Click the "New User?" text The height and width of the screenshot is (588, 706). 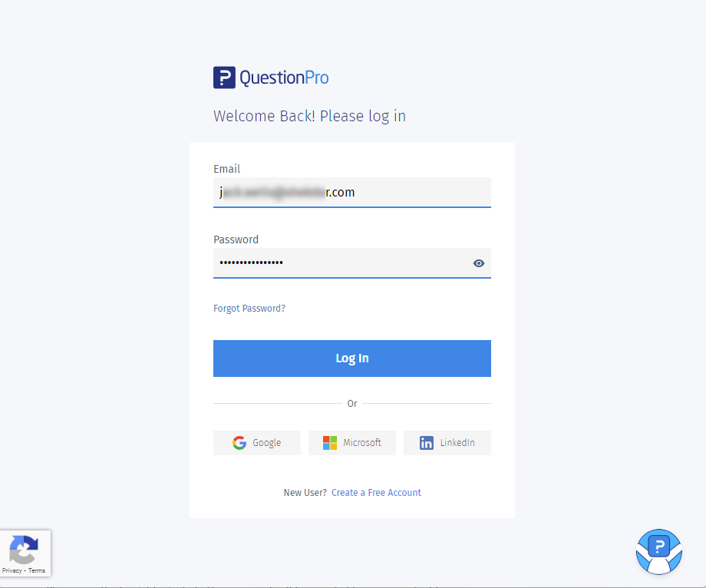tap(305, 493)
